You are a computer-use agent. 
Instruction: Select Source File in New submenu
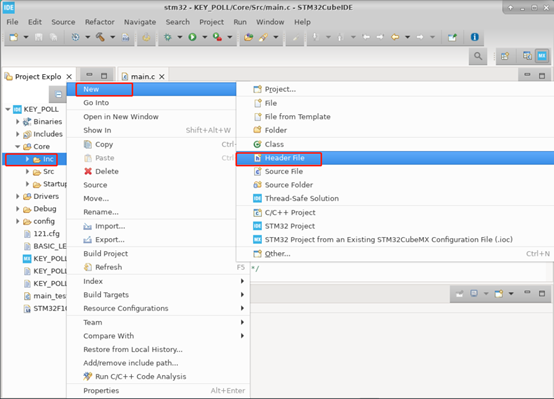point(395,171)
